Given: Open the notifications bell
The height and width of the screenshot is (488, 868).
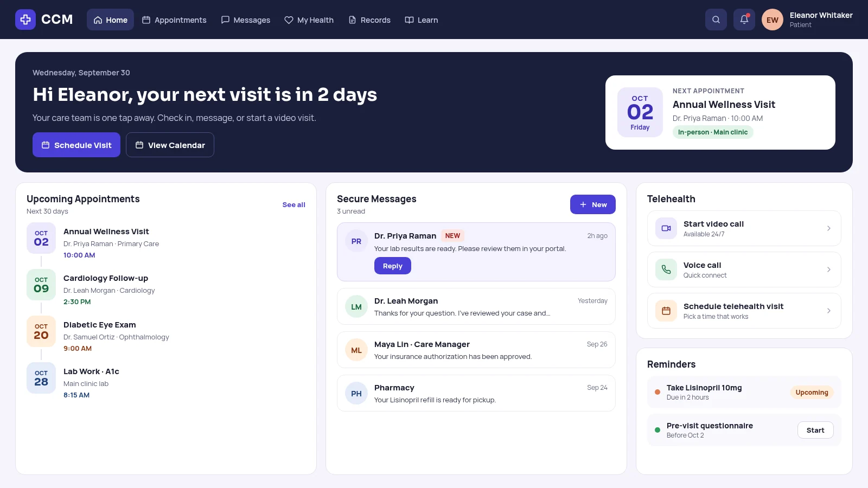Looking at the screenshot, I should click(744, 20).
